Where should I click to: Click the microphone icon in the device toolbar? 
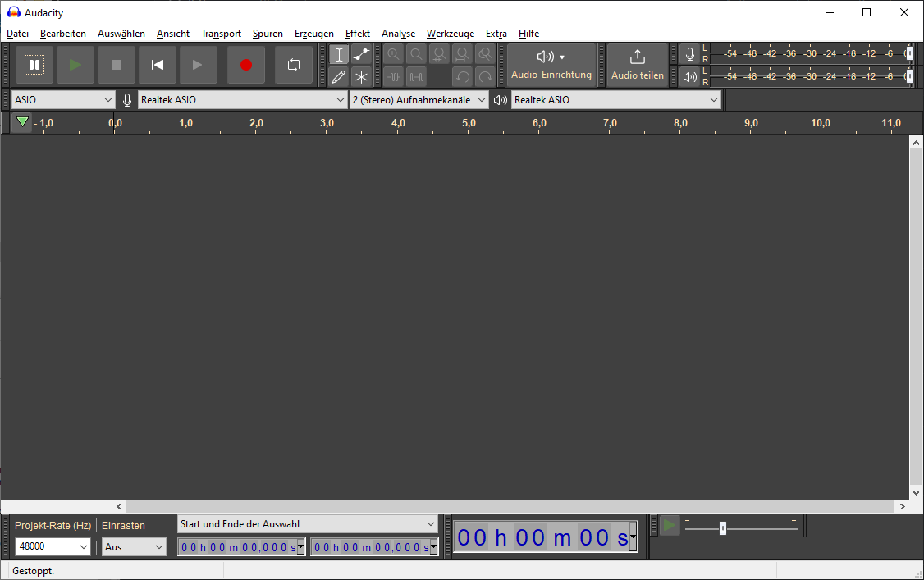coord(126,100)
